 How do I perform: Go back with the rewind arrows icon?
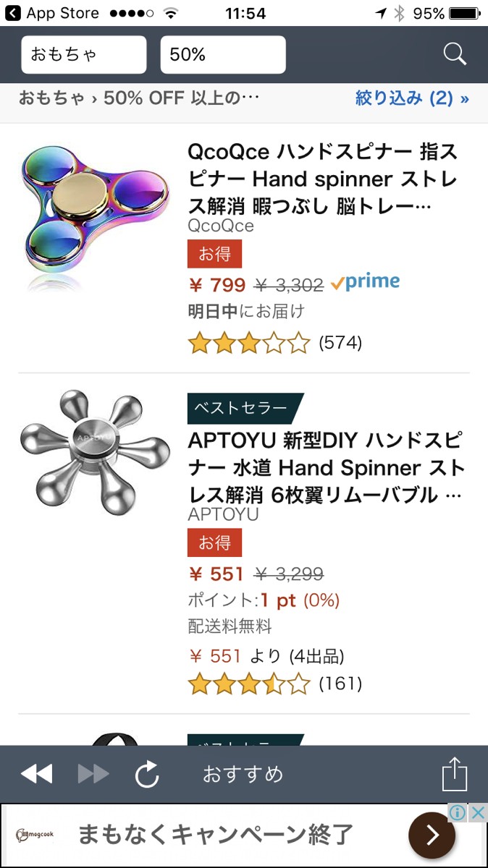click(36, 775)
